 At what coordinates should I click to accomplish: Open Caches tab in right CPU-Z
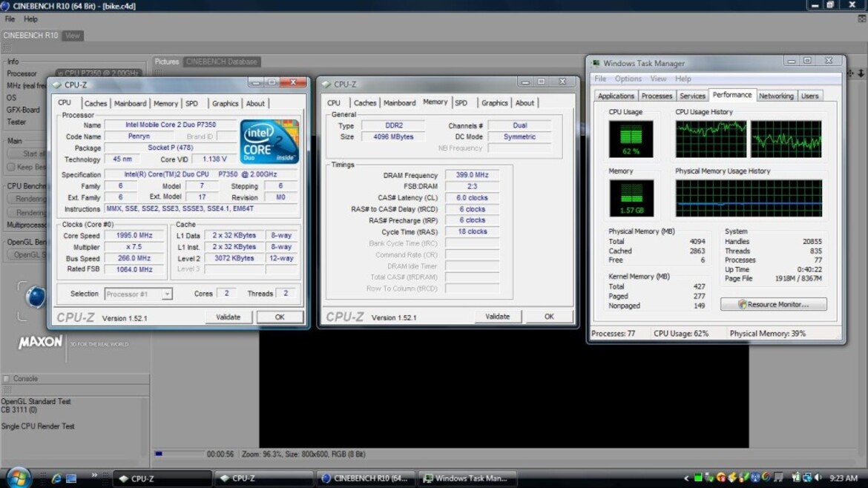(x=365, y=103)
